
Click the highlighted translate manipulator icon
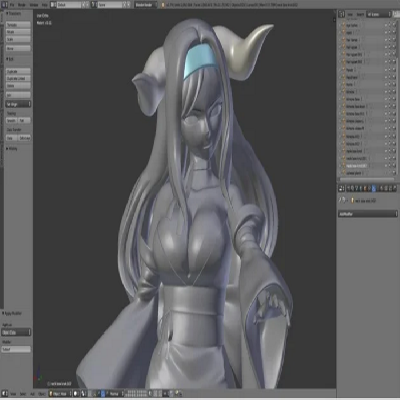point(103,394)
